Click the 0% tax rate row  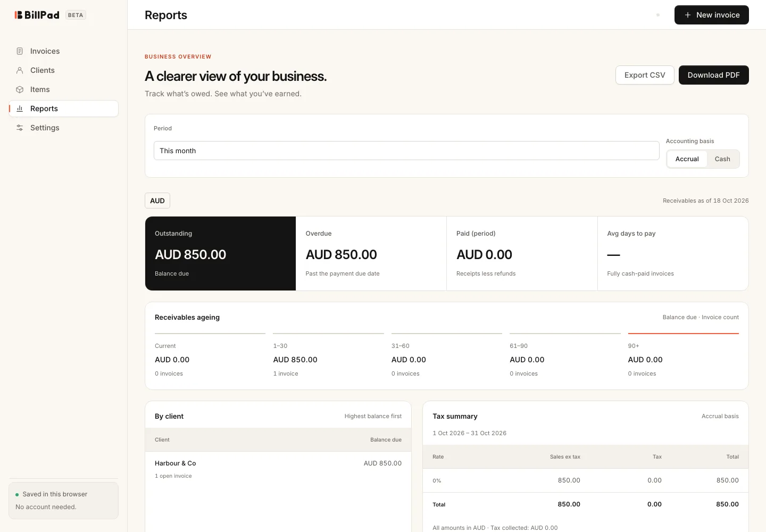point(586,480)
